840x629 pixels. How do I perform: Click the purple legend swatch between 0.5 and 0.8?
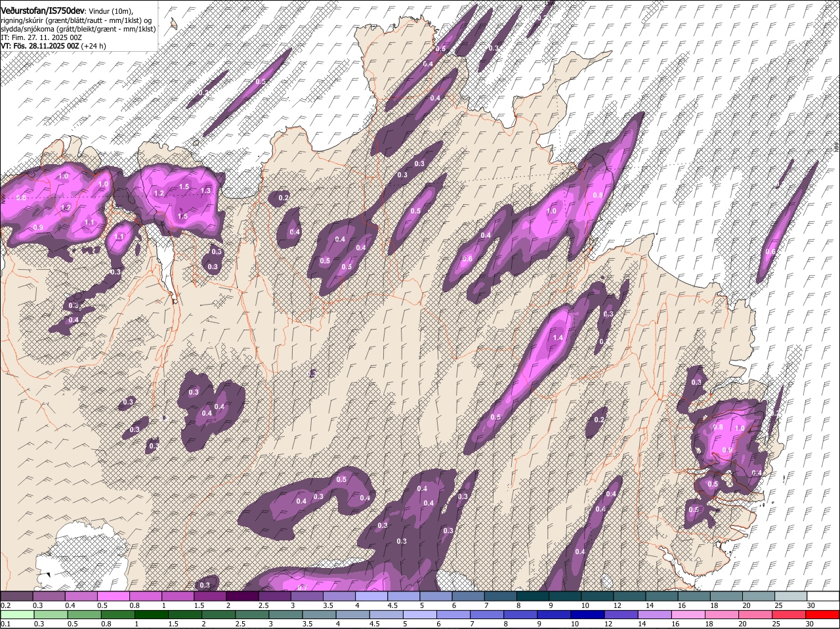coord(113,596)
